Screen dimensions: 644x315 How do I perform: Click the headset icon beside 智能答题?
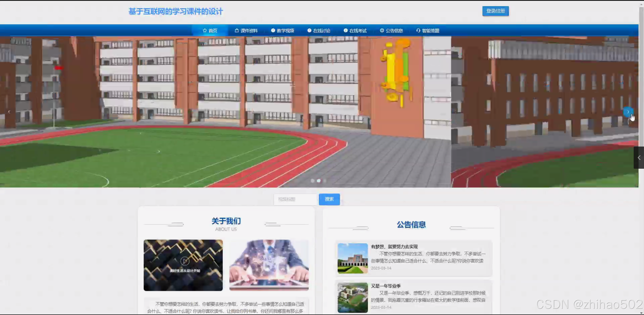pyautogui.click(x=418, y=30)
